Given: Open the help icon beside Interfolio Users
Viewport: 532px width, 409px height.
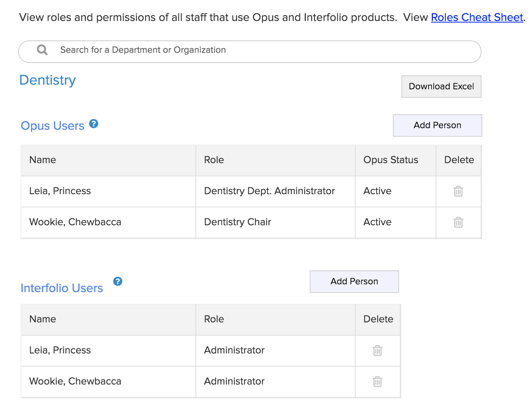Looking at the screenshot, I should 118,281.
